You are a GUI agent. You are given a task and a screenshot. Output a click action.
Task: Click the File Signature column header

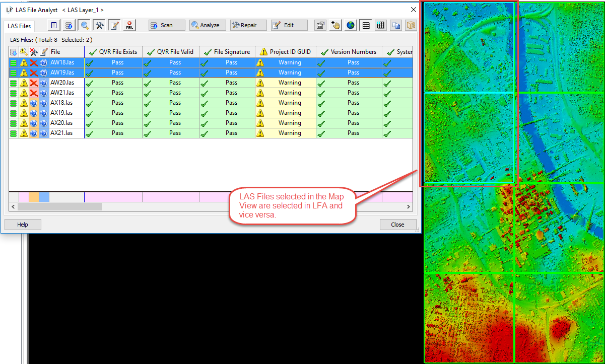click(x=227, y=52)
